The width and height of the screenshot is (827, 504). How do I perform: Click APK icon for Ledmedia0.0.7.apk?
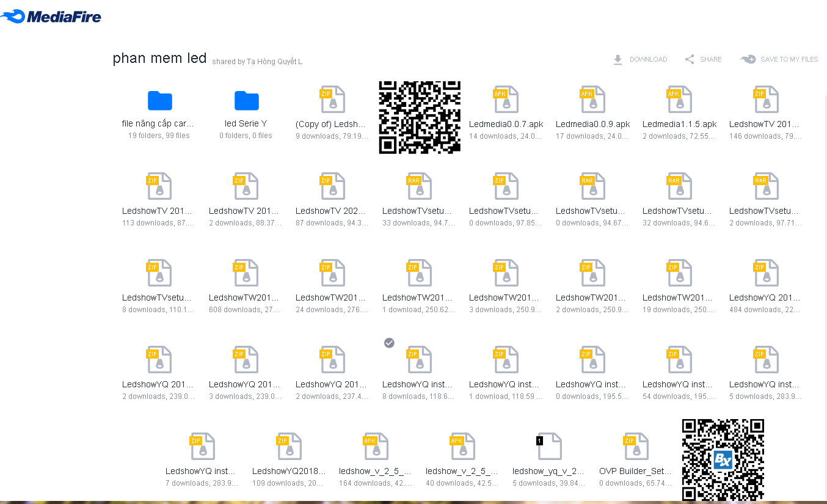pyautogui.click(x=507, y=99)
